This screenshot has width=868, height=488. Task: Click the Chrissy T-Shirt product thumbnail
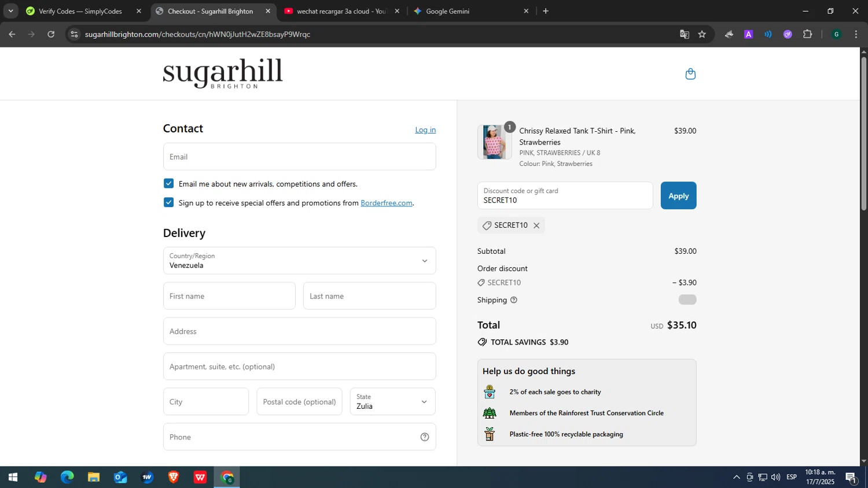click(x=494, y=142)
